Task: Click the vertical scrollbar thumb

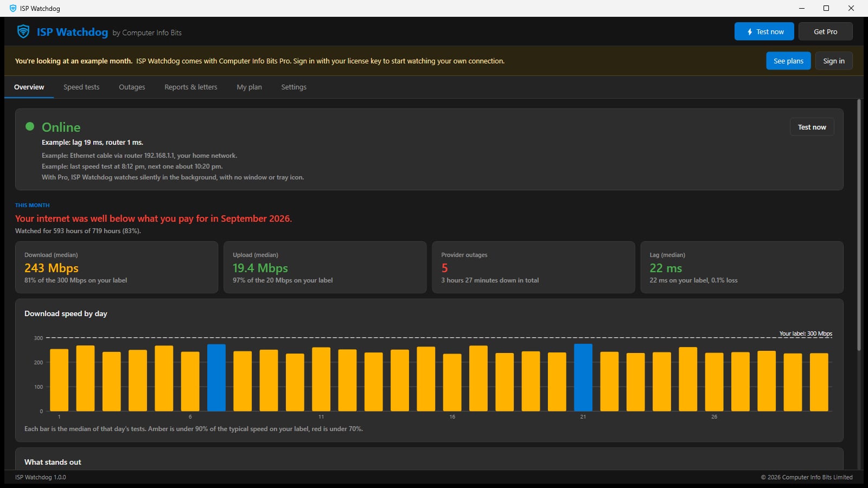Action: (859, 224)
